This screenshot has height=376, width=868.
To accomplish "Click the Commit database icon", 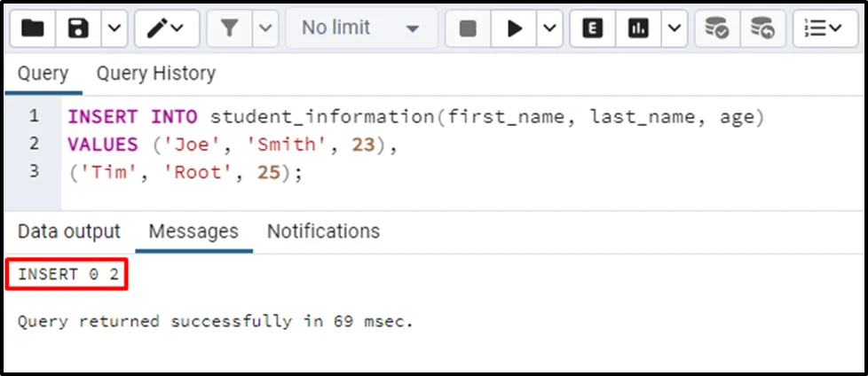I will pyautogui.click(x=716, y=29).
